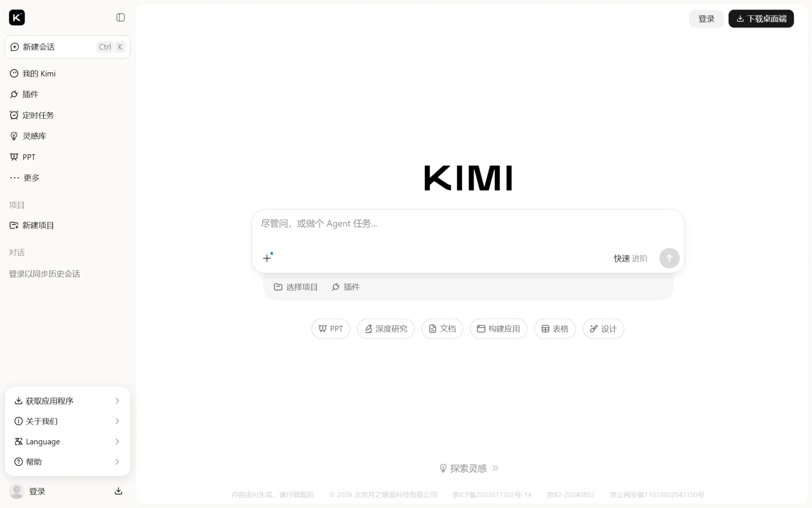Image resolution: width=812 pixels, height=508 pixels.
Task: Click the avatar icon beside 登录
Action: (x=17, y=491)
